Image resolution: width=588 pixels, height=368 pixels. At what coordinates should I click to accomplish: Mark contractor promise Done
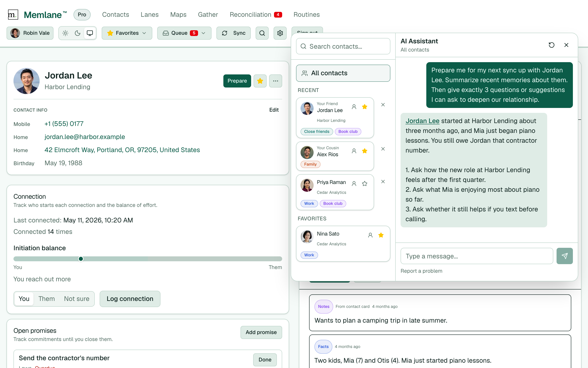click(265, 359)
